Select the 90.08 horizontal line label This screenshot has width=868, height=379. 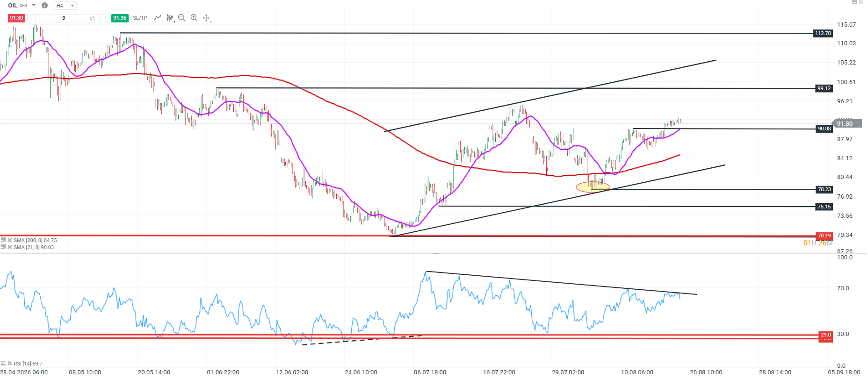pos(824,129)
